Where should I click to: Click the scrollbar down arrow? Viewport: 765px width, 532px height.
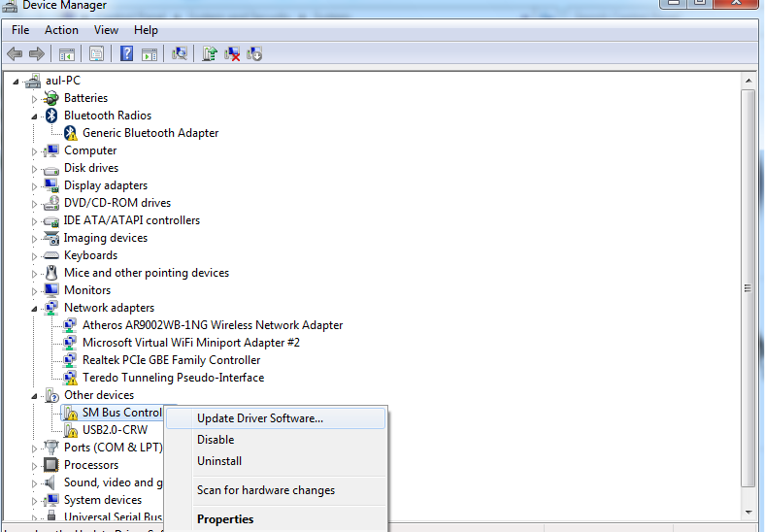point(748,513)
